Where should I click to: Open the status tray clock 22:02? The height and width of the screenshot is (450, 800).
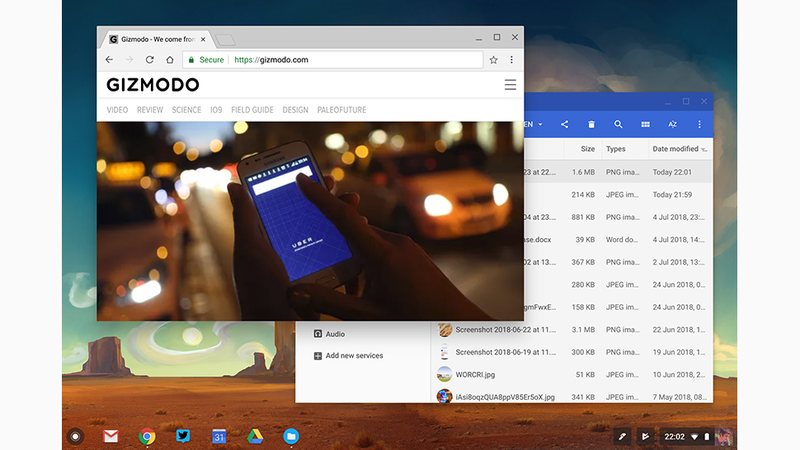click(x=674, y=437)
